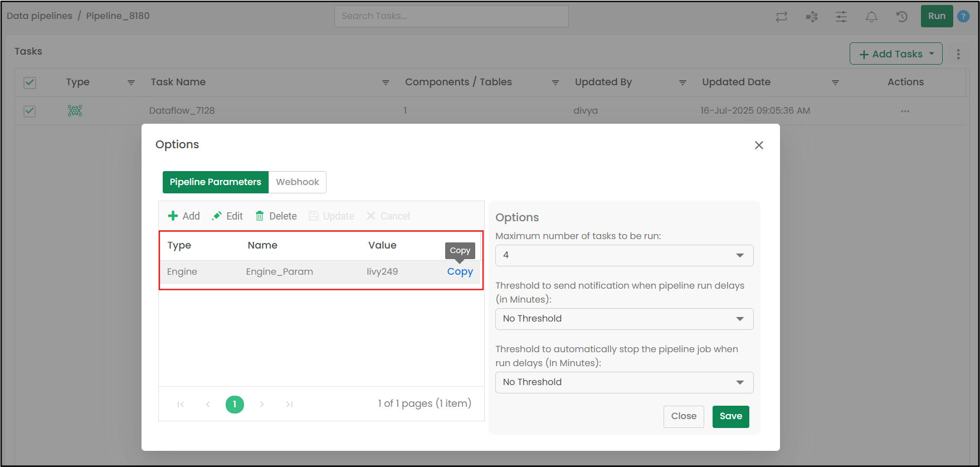Expand maximum number of tasks dropdown
This screenshot has width=980, height=467.
[x=624, y=255]
